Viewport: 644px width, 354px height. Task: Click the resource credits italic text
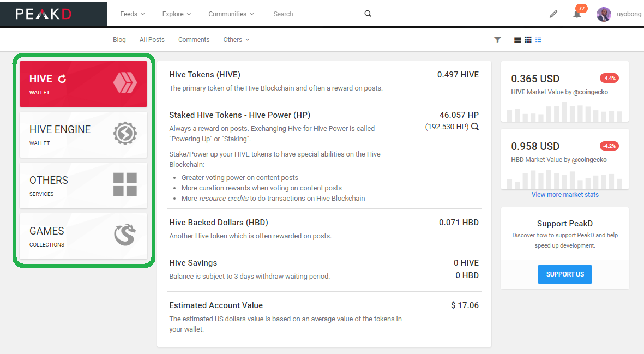[224, 199]
